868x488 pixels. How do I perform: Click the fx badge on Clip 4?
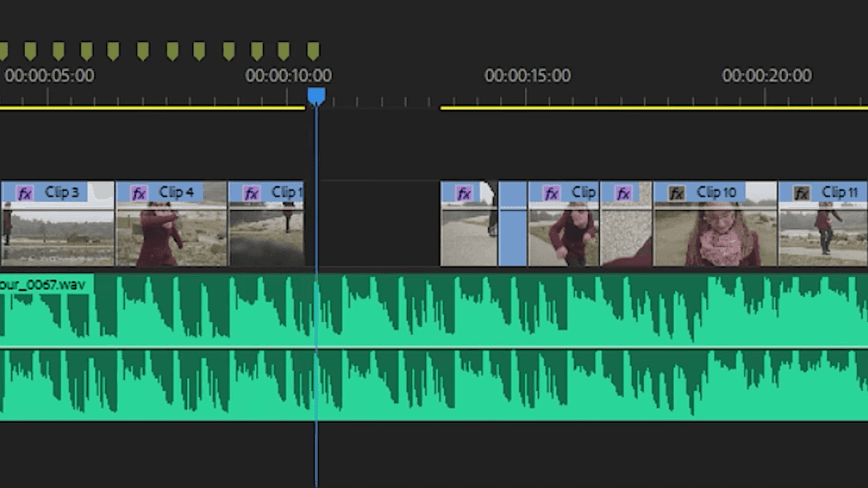click(x=139, y=193)
